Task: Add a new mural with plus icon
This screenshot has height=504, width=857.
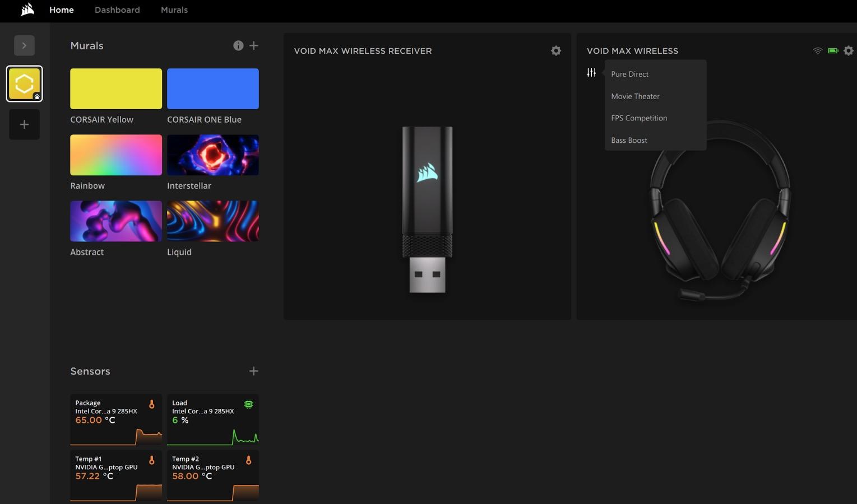Action: point(254,46)
